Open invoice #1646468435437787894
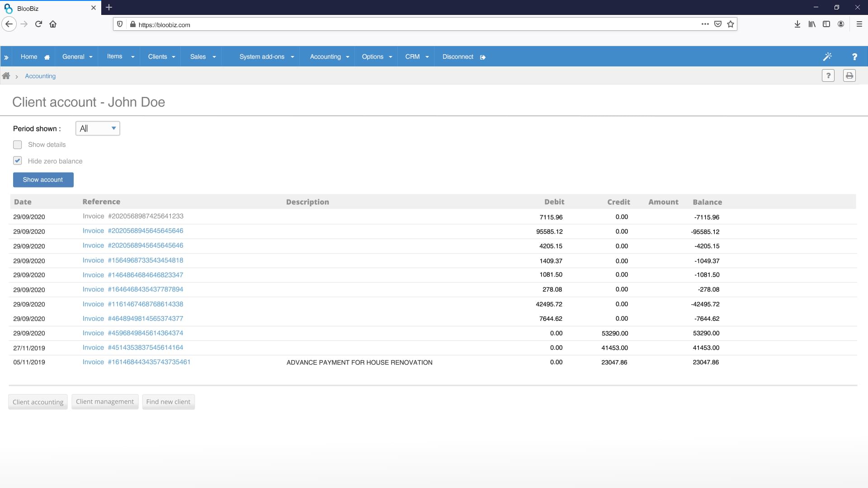868x488 pixels. click(x=133, y=289)
